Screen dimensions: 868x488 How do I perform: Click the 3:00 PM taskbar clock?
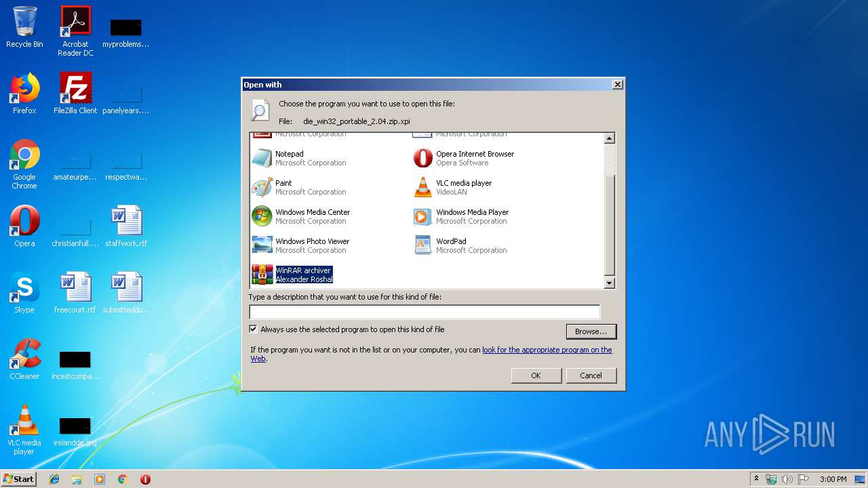pyautogui.click(x=833, y=479)
